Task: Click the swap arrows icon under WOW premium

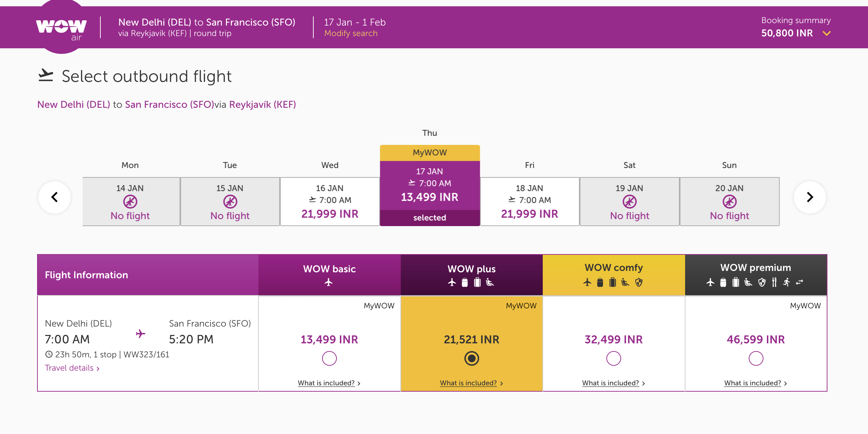Action: 799,282
